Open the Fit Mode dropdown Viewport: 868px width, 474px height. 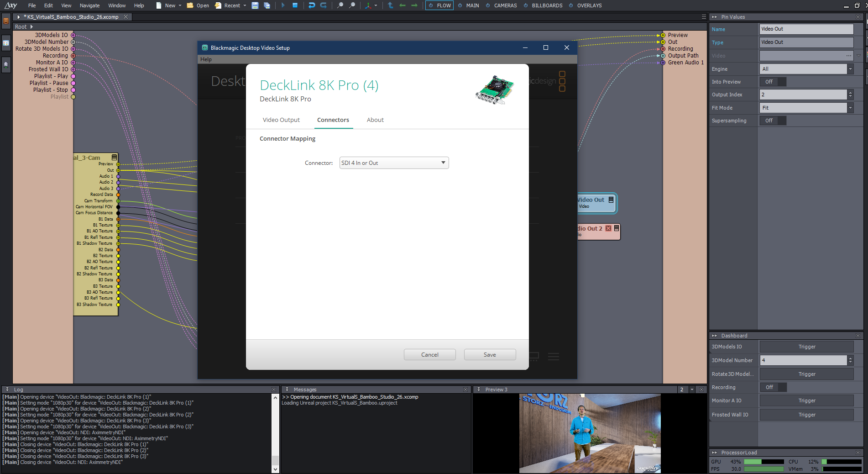pos(806,108)
